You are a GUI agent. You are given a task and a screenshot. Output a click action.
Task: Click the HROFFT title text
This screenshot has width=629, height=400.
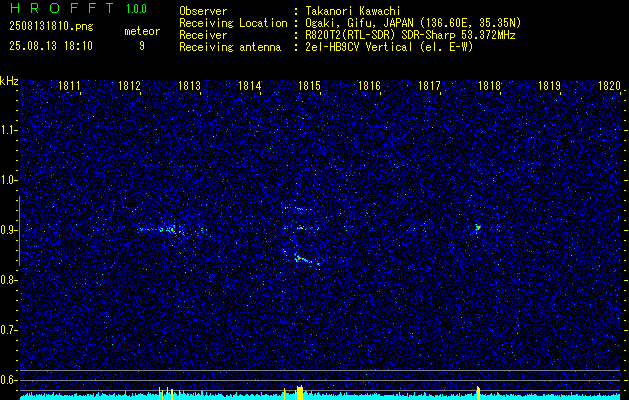(x=62, y=8)
